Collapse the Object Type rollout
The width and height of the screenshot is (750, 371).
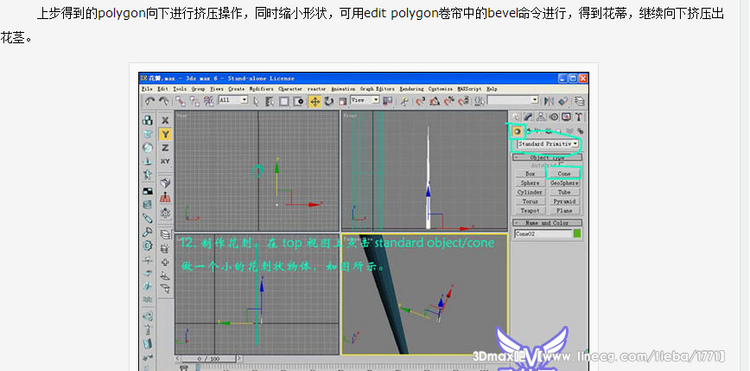[x=547, y=157]
